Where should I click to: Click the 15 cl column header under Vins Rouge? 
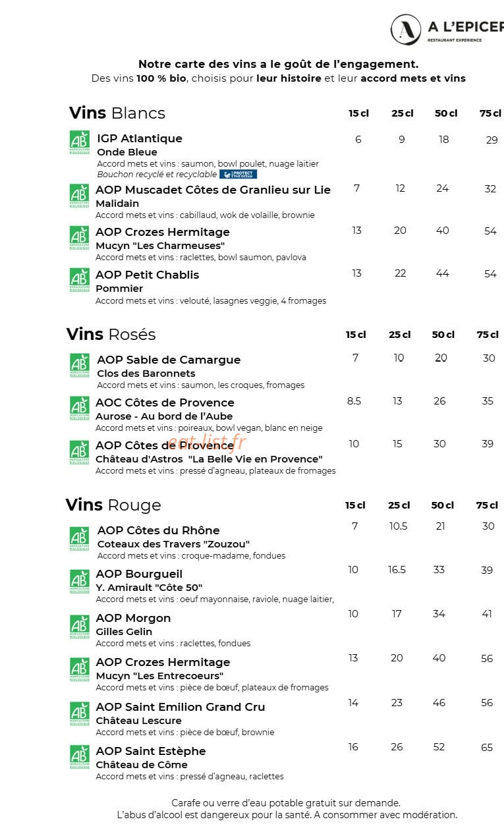click(355, 505)
